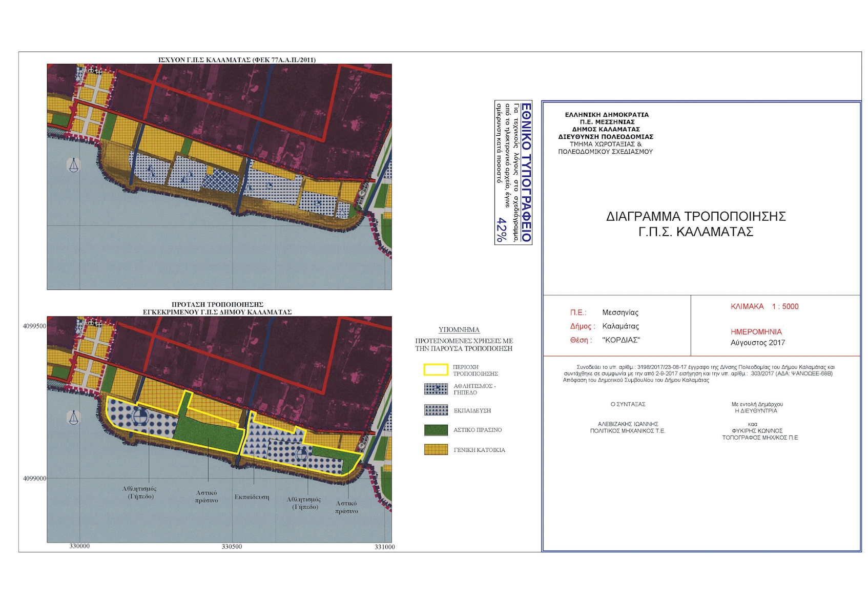Click the ΕΚΠΑΙΔΕΥΣΗ triangle-pattern legend symbol
Image resolution: width=868 pixels, height=603 pixels.
[436, 410]
